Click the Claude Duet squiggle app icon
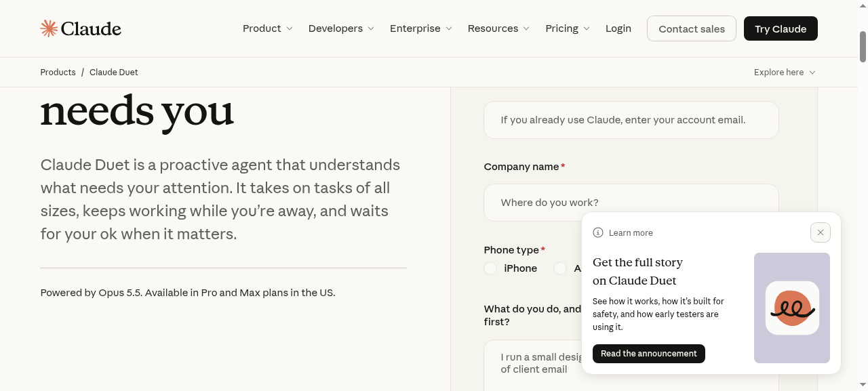This screenshot has width=868, height=391. [792, 308]
